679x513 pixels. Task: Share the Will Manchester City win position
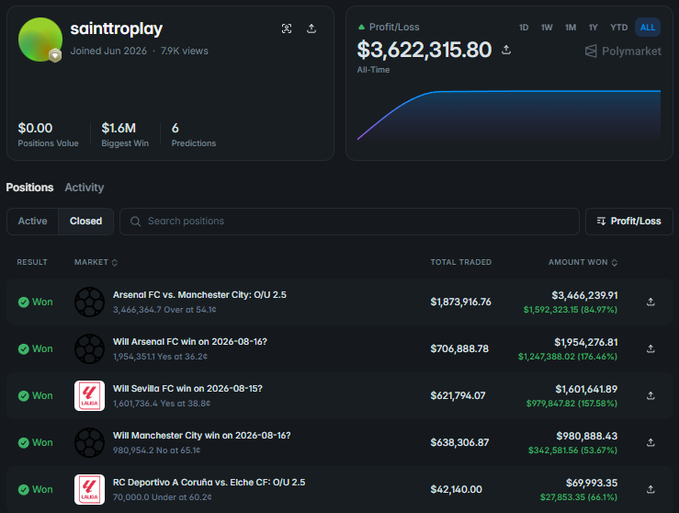coord(650,442)
